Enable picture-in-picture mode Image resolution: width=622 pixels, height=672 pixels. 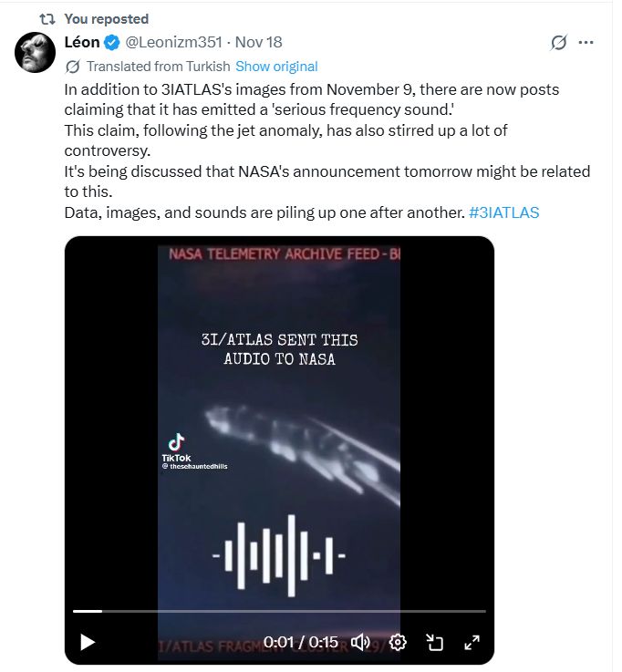(435, 642)
